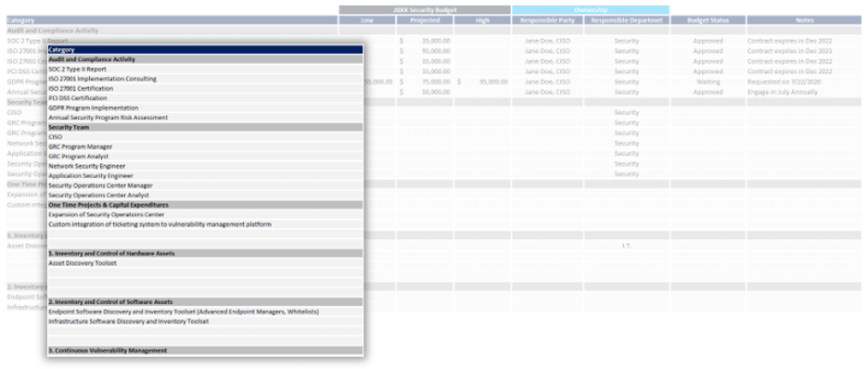The height and width of the screenshot is (369, 868).
Task: Click the 'Notes' column header
Action: pyautogui.click(x=805, y=20)
